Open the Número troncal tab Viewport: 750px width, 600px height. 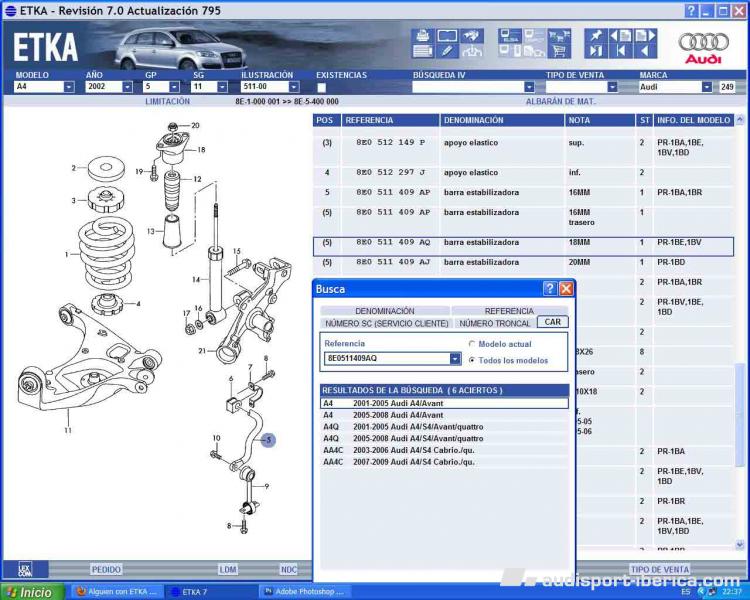[495, 323]
